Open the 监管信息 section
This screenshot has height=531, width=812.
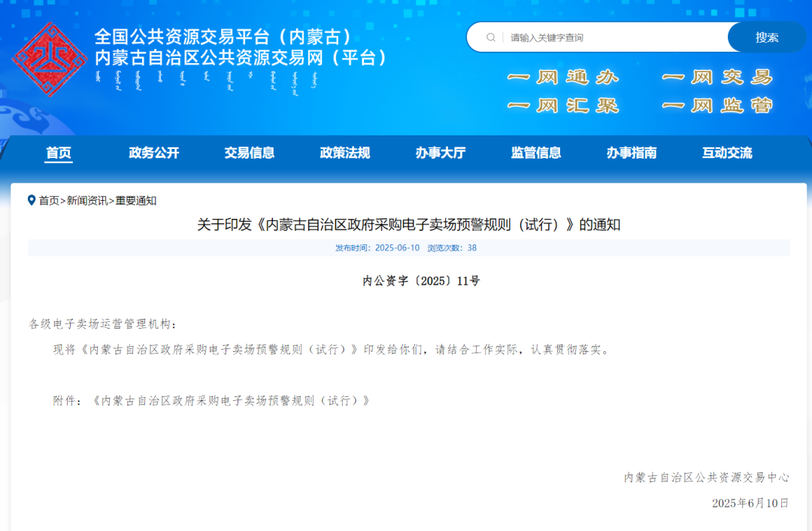coord(536,152)
